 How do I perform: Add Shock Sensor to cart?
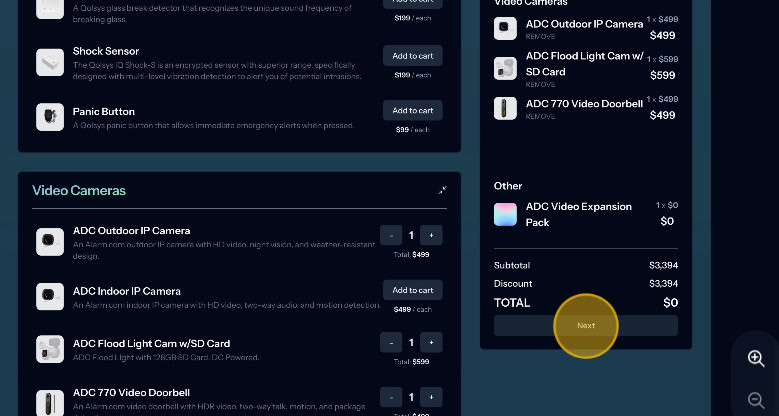tap(412, 56)
